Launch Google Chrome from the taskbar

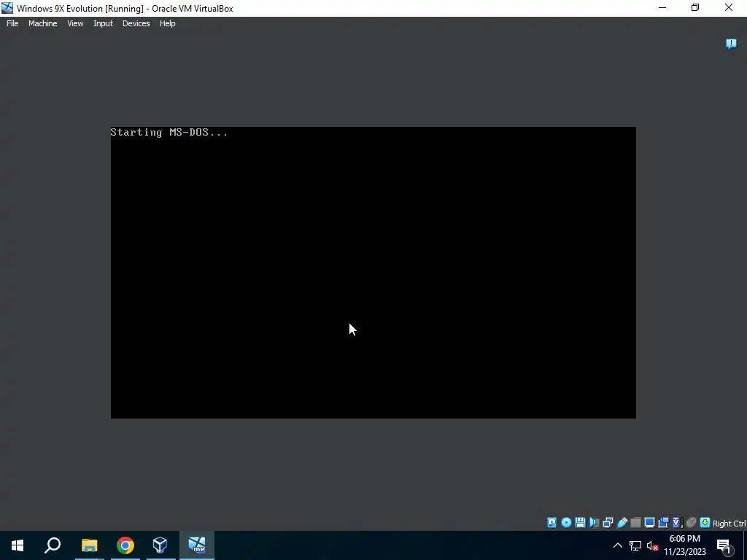pyautogui.click(x=125, y=545)
